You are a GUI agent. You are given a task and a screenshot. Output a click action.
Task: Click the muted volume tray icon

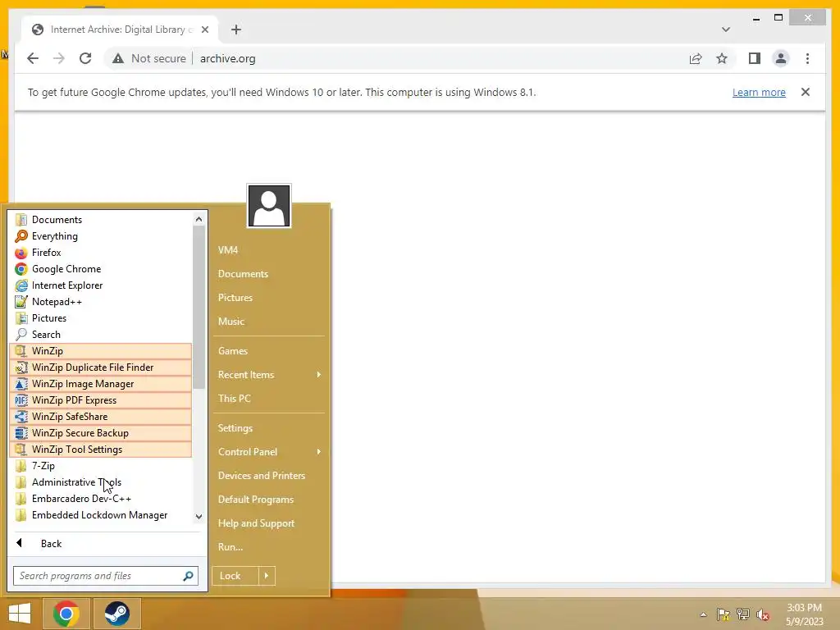(x=763, y=614)
